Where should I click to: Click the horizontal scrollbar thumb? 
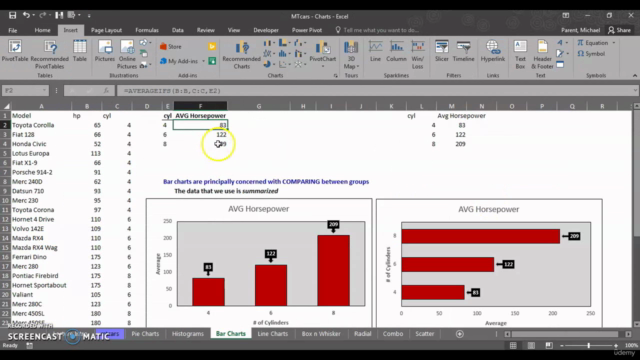[x=566, y=334]
